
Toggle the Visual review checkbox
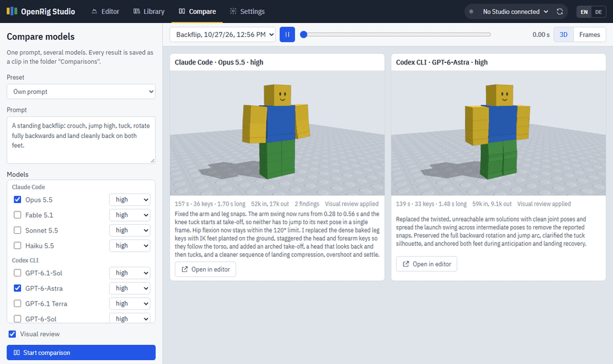12,334
